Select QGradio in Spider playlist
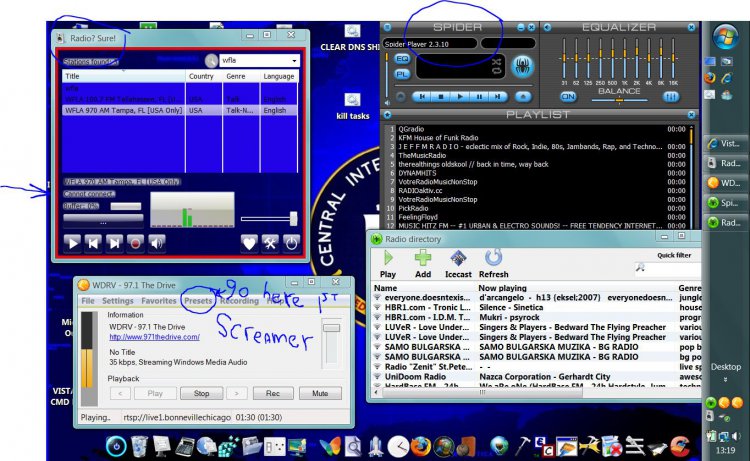Screen dimensions: 750x461 536,129
